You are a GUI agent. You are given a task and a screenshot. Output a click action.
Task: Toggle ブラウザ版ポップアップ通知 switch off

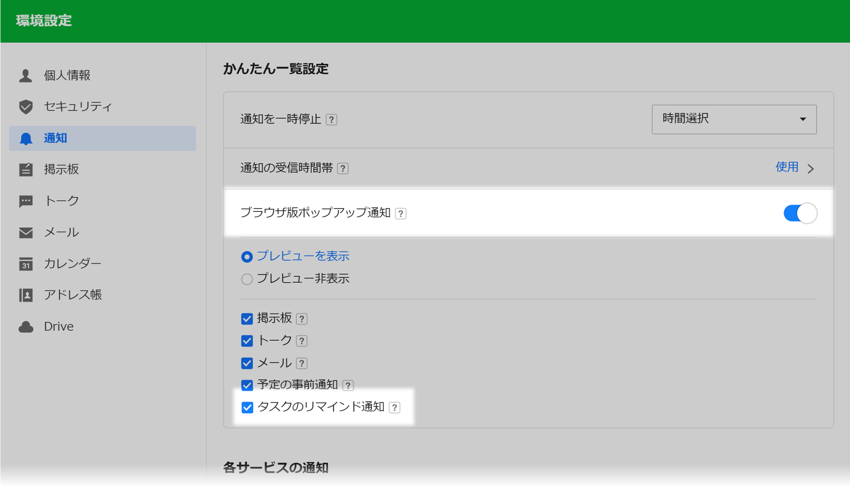point(800,213)
